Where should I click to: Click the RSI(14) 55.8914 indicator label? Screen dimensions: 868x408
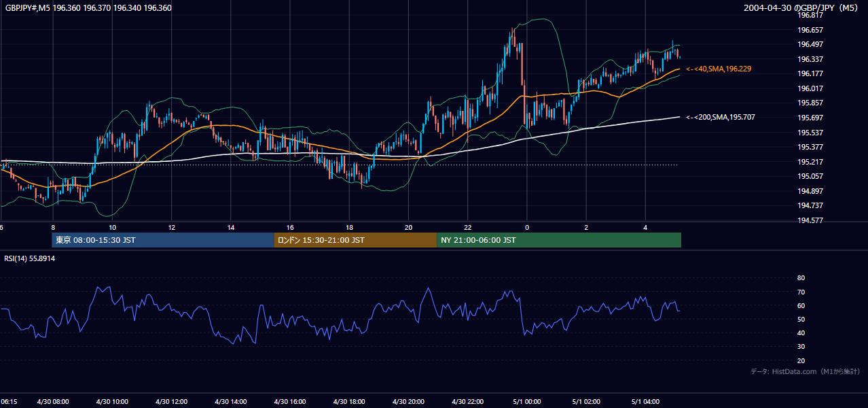[x=30, y=259]
